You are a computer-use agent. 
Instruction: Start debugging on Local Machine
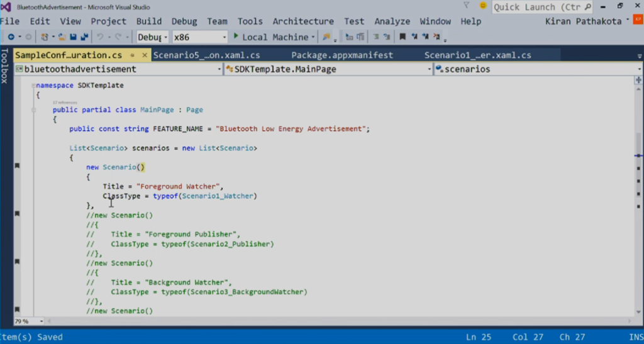click(x=270, y=37)
